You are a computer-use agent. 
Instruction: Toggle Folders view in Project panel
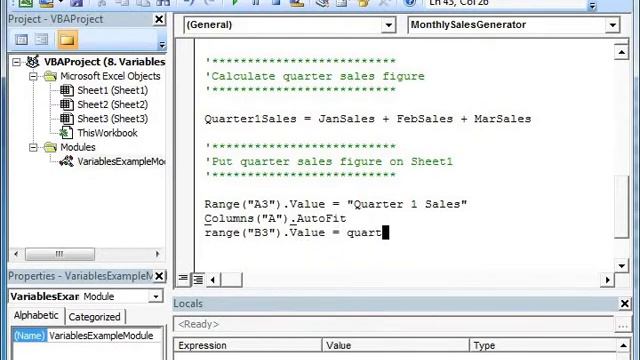point(67,40)
